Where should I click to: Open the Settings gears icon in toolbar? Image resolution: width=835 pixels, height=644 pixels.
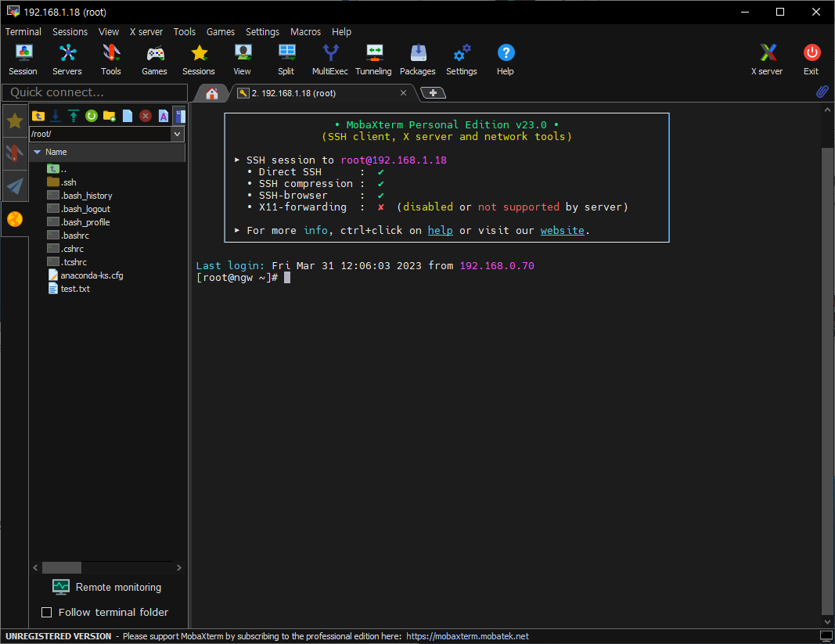click(x=462, y=59)
